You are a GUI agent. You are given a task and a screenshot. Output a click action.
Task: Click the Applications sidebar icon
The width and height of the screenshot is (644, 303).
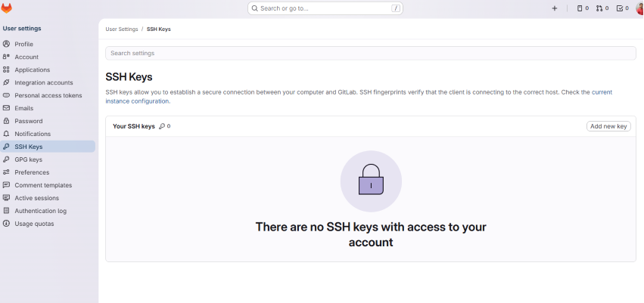tap(6, 70)
